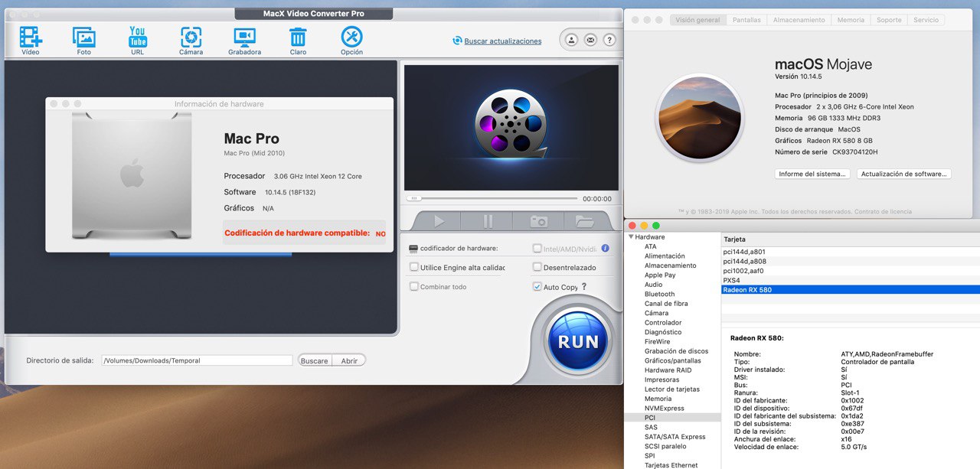Collapse the Hardware tree disclosure triangle

pyautogui.click(x=631, y=237)
